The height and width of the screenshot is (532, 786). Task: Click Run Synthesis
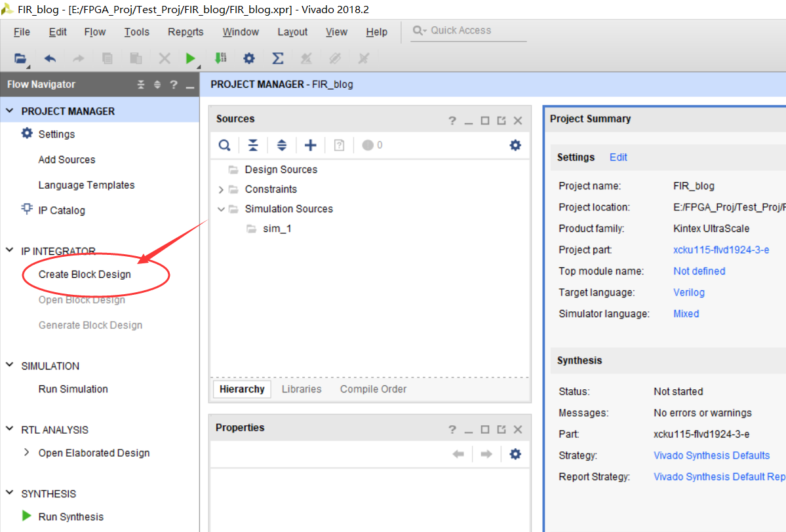point(71,517)
